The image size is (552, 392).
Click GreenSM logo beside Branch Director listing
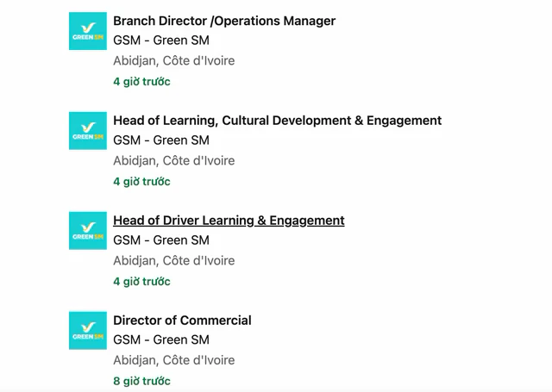[88, 31]
